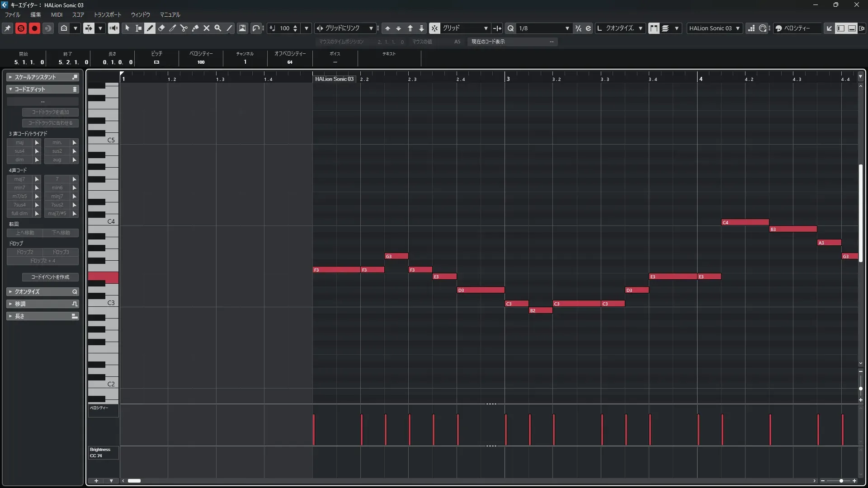Select the Object Selection arrow tool
868x488 pixels.
click(127, 28)
